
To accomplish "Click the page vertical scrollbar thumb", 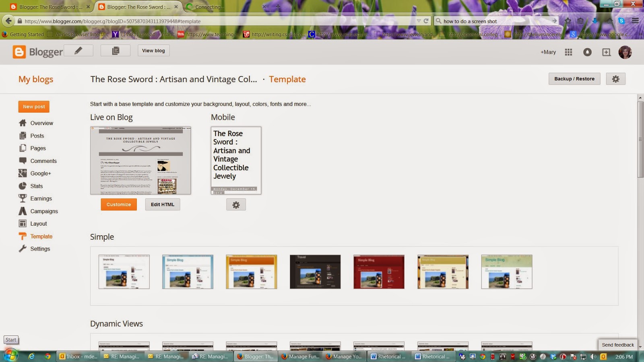I will (640, 140).
